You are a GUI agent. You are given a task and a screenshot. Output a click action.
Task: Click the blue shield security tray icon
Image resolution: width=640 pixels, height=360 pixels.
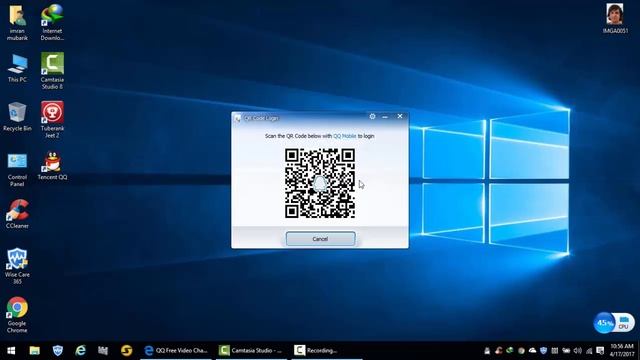coord(543,351)
